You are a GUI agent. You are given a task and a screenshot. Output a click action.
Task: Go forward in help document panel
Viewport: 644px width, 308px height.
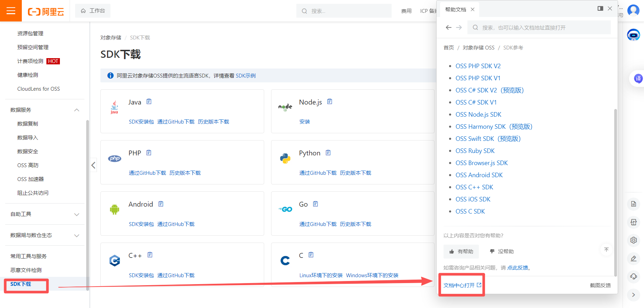click(459, 27)
